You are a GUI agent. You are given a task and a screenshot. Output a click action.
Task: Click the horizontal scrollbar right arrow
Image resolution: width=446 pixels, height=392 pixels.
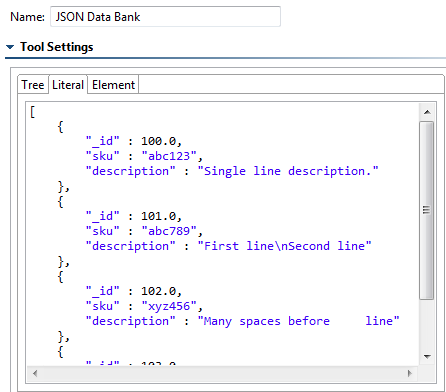coord(410,373)
